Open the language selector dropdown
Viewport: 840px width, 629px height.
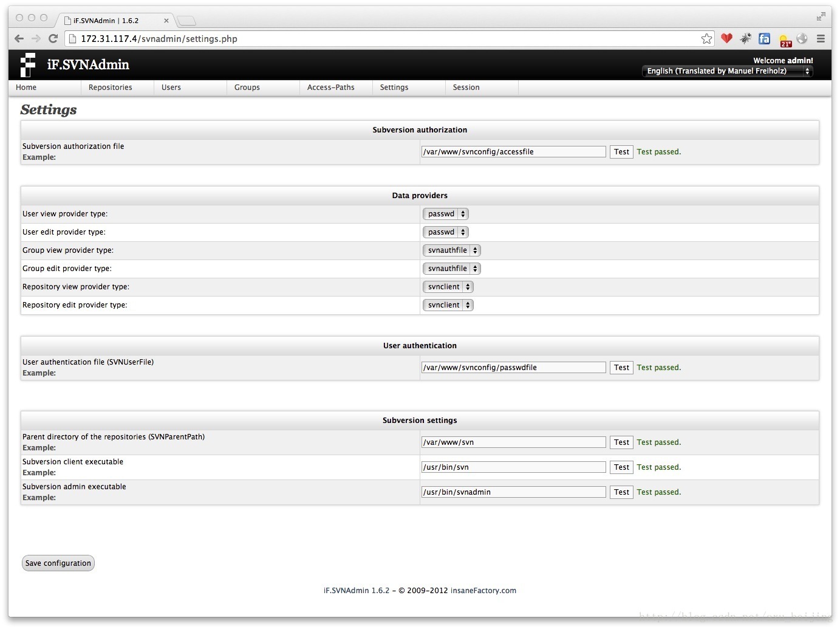pyautogui.click(x=727, y=71)
